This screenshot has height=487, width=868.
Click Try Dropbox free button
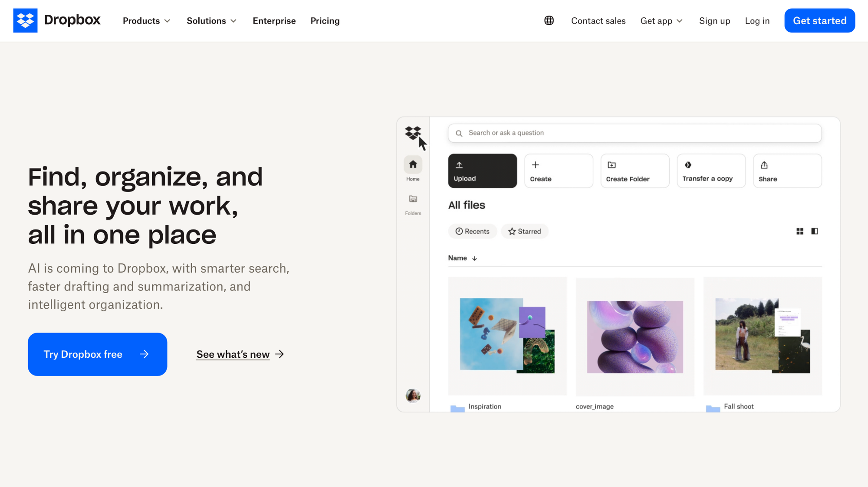point(97,354)
